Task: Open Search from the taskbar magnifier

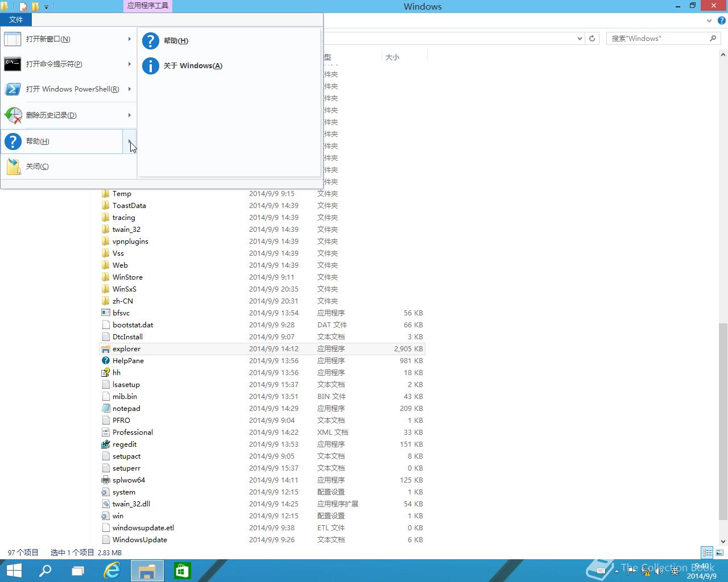Action: [x=45, y=571]
